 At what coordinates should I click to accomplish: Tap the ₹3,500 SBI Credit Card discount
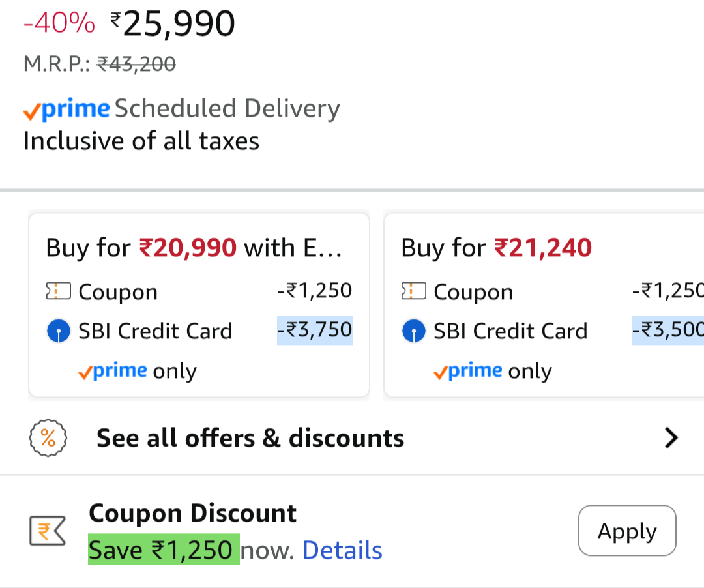tap(668, 330)
